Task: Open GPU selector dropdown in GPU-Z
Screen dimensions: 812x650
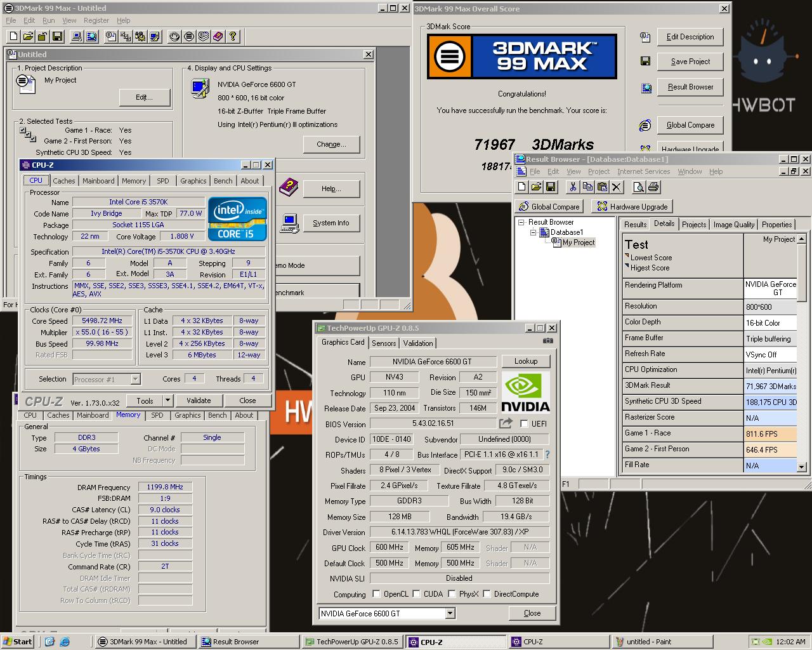Action: (450, 613)
